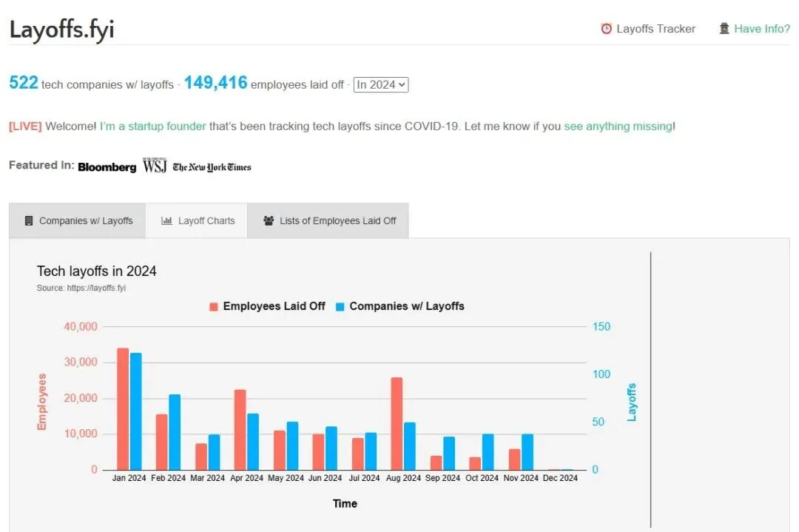Viewport: 799px width, 532px height.
Task: Click the red Employees Laid Off legend swatch
Action: tap(214, 307)
